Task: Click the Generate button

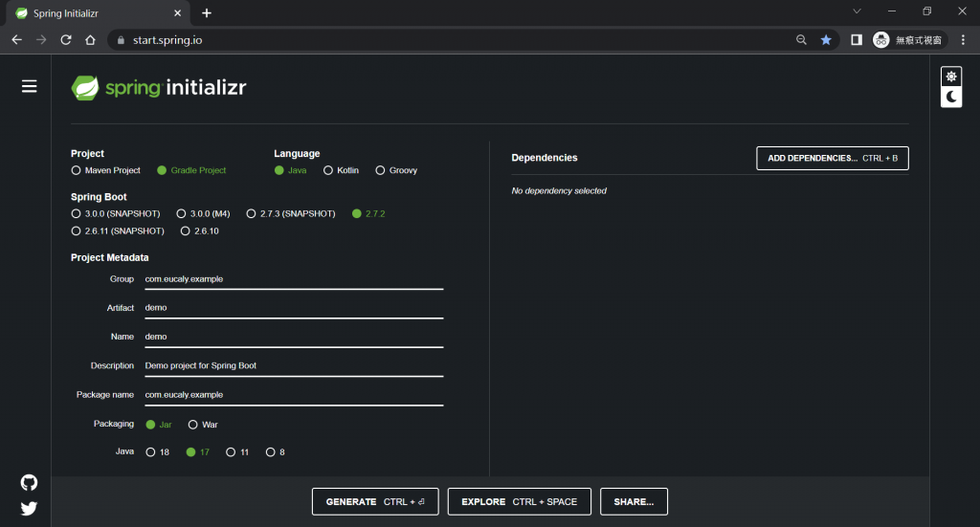Action: point(375,501)
